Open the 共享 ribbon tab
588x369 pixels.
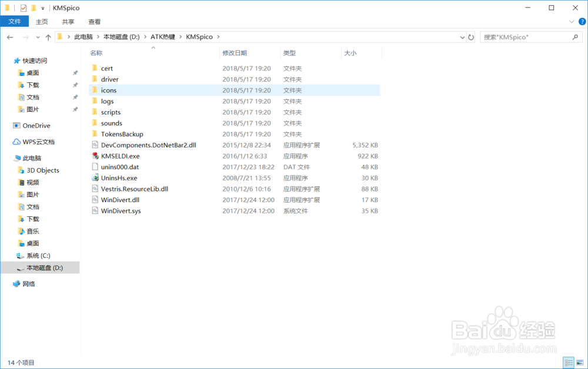click(68, 22)
